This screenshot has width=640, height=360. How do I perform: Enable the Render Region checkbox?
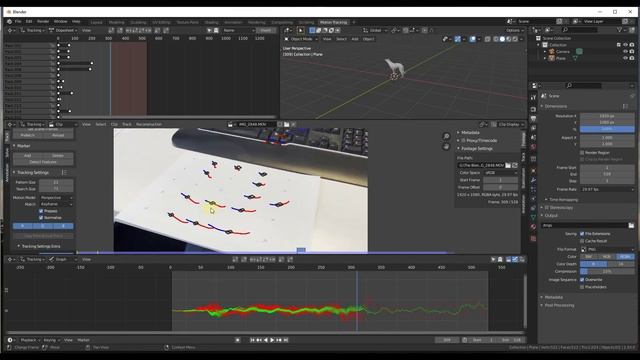click(582, 153)
